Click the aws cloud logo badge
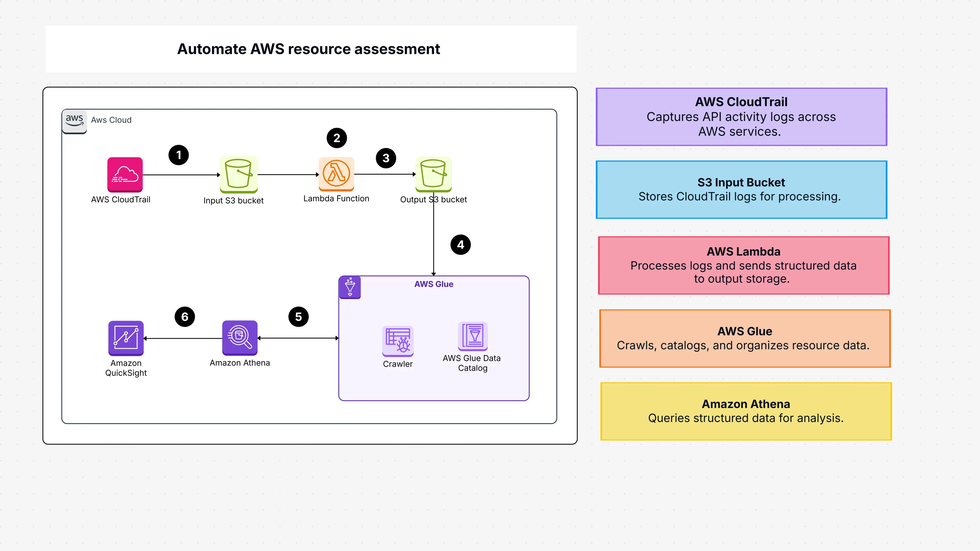Viewport: 980px width, 551px height. click(x=74, y=121)
